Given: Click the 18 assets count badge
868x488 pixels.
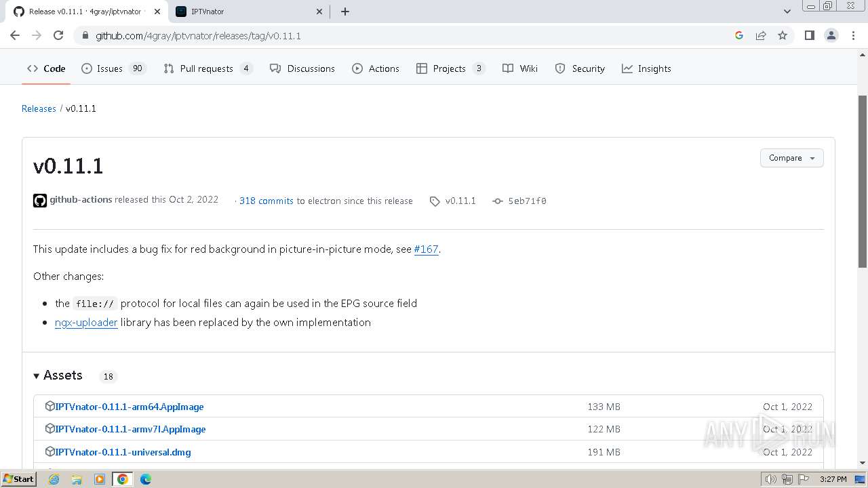Looking at the screenshot, I should point(108,376).
